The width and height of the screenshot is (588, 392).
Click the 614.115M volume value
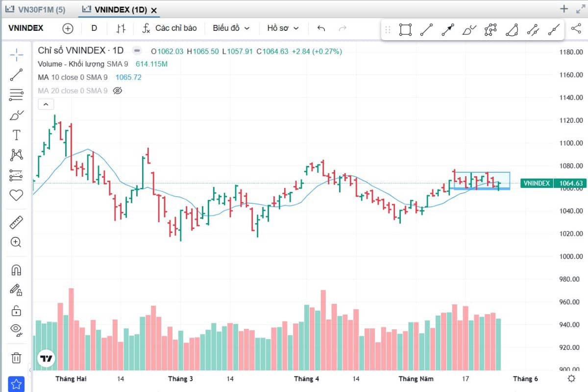coord(151,64)
